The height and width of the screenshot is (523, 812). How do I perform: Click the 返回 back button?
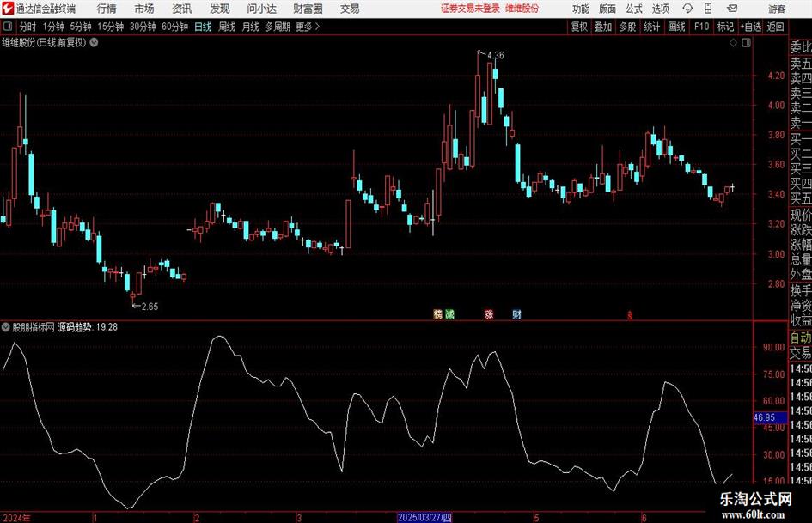775,27
